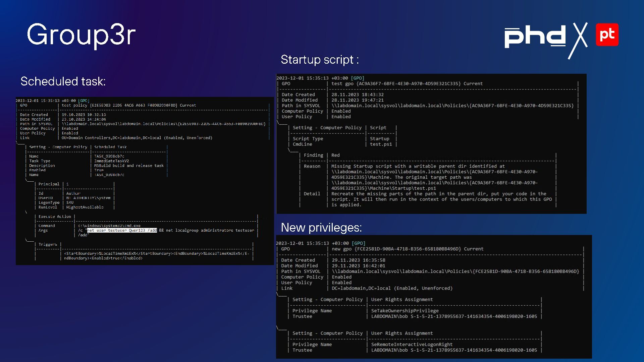
Task: Click the red pt logo icon
Action: coord(607,35)
